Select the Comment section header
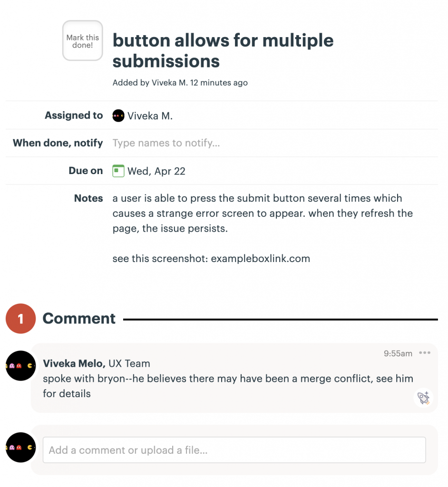The width and height of the screenshot is (448, 487). [x=79, y=319]
